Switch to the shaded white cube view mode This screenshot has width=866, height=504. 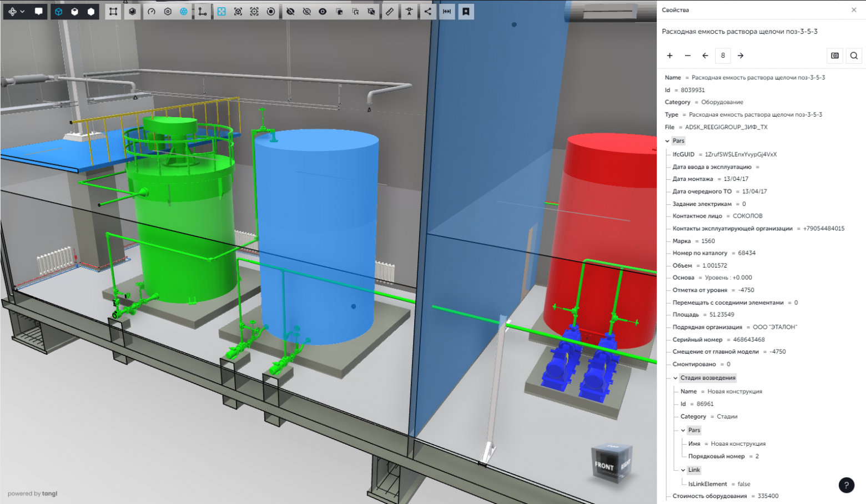pos(75,11)
